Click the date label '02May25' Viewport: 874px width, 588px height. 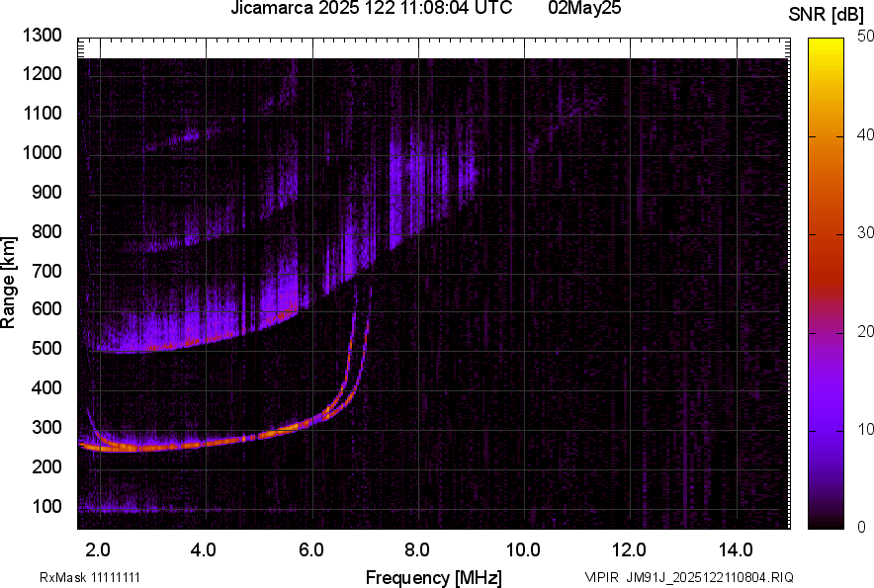click(584, 8)
